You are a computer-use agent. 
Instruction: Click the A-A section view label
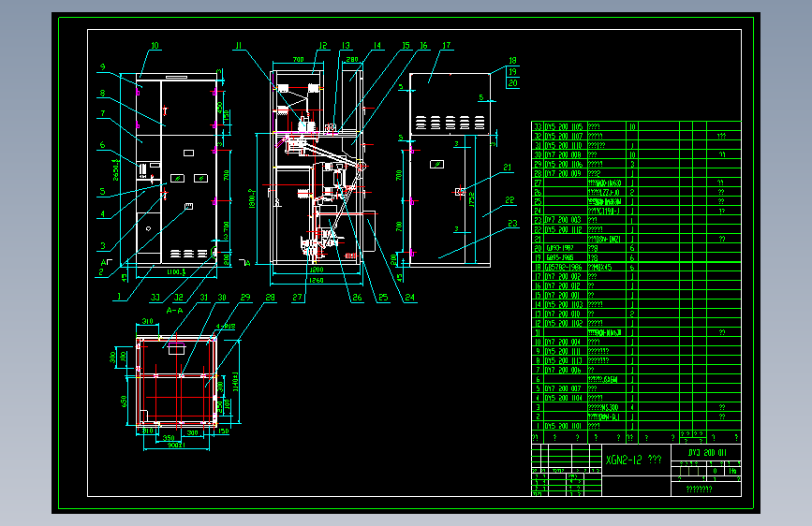[174, 311]
